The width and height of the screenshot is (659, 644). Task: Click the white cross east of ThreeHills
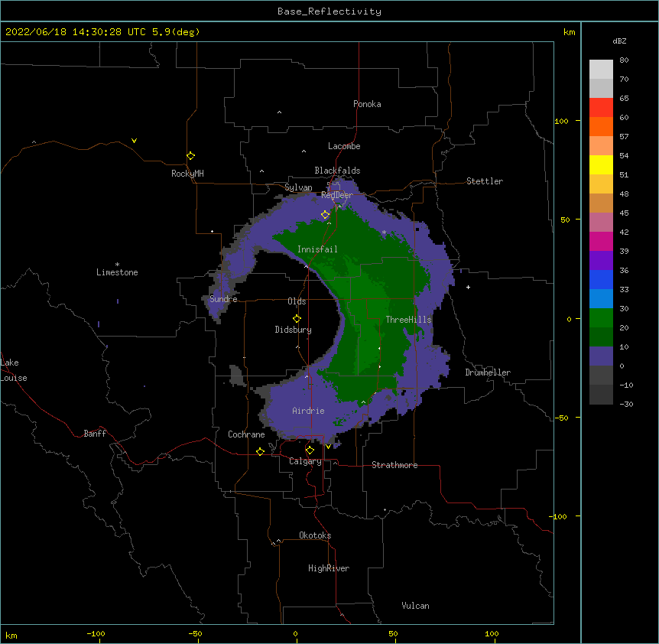tap(468, 287)
